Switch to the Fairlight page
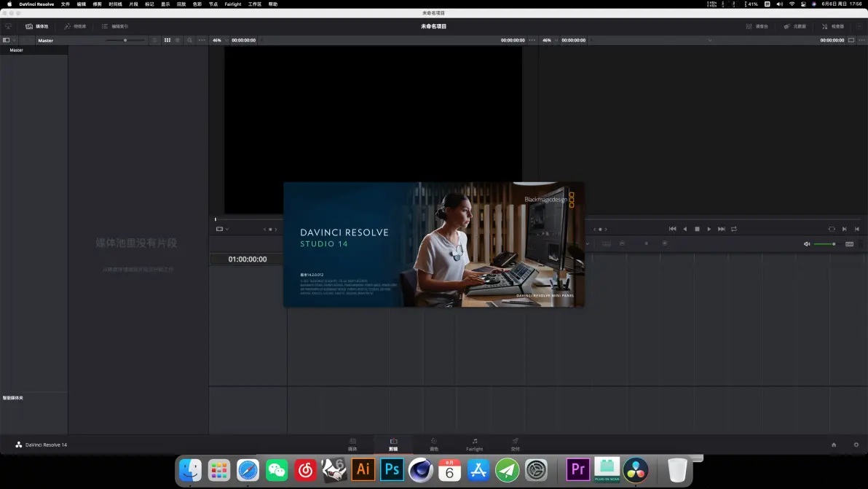 (474, 444)
